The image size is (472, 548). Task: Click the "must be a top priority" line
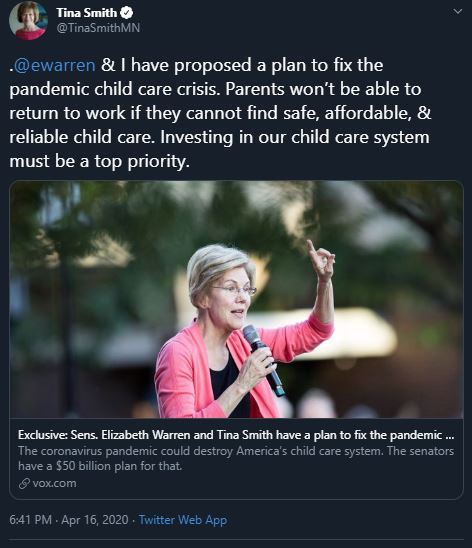click(x=100, y=161)
